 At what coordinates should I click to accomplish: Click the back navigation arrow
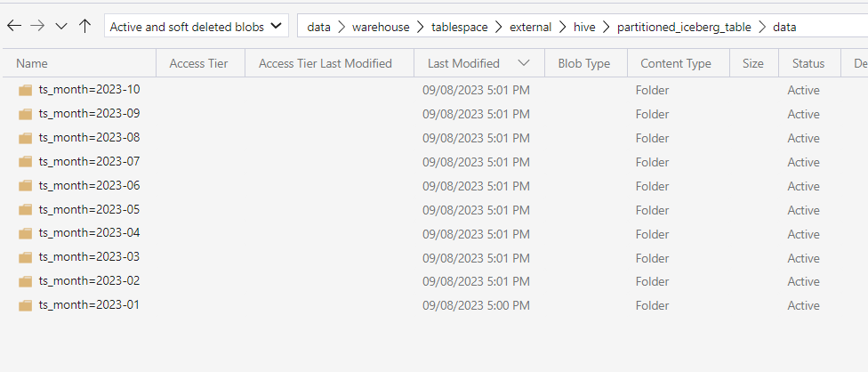tap(14, 26)
